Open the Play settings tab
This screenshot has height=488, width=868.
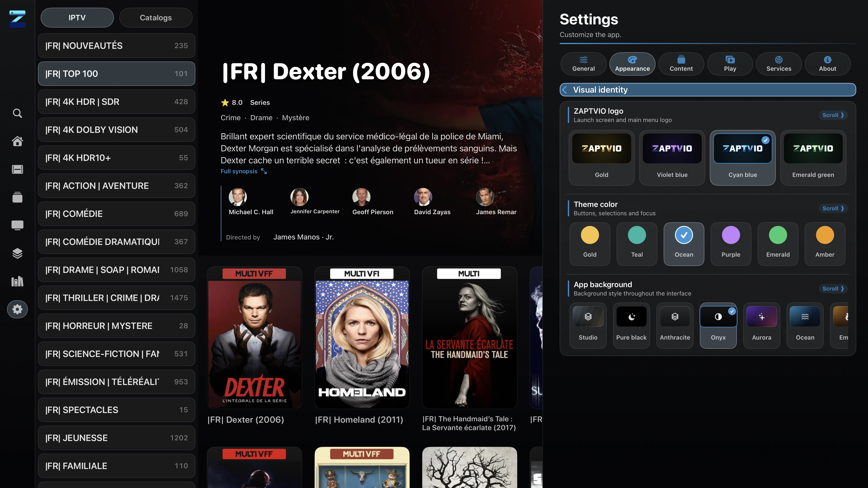tap(730, 64)
